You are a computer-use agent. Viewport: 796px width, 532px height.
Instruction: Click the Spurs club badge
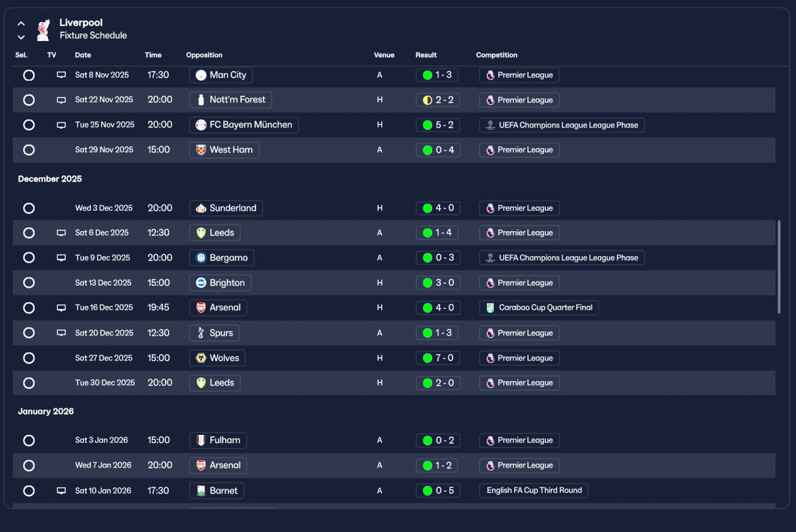[x=201, y=333]
